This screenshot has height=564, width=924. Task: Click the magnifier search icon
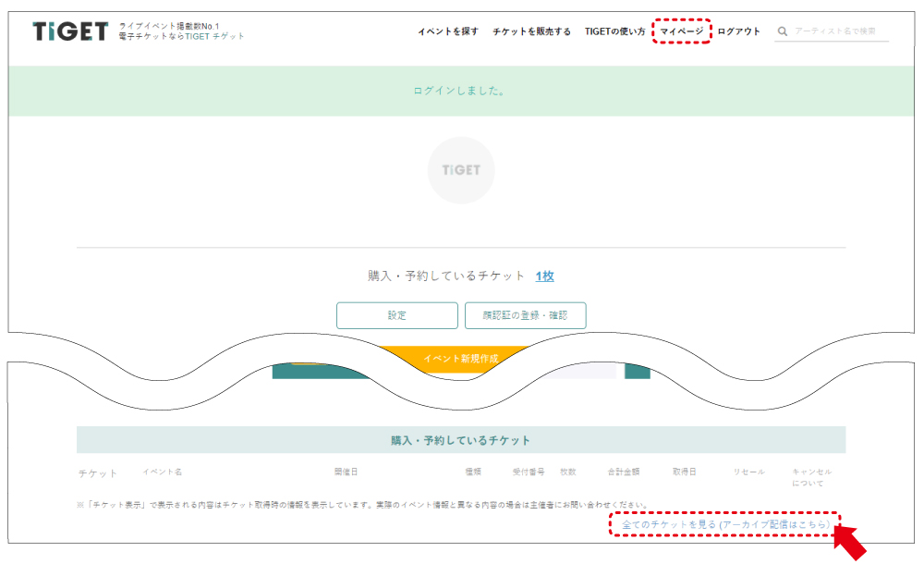pos(783,31)
